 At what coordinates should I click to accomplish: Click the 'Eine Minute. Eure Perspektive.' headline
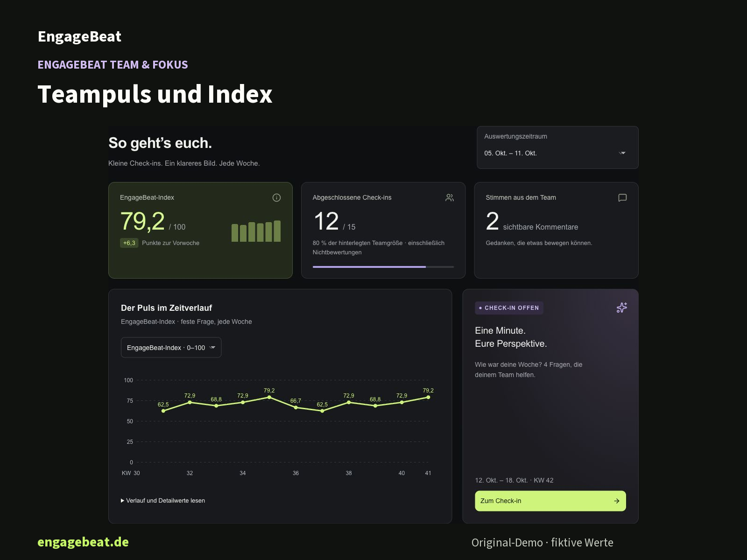click(511, 337)
